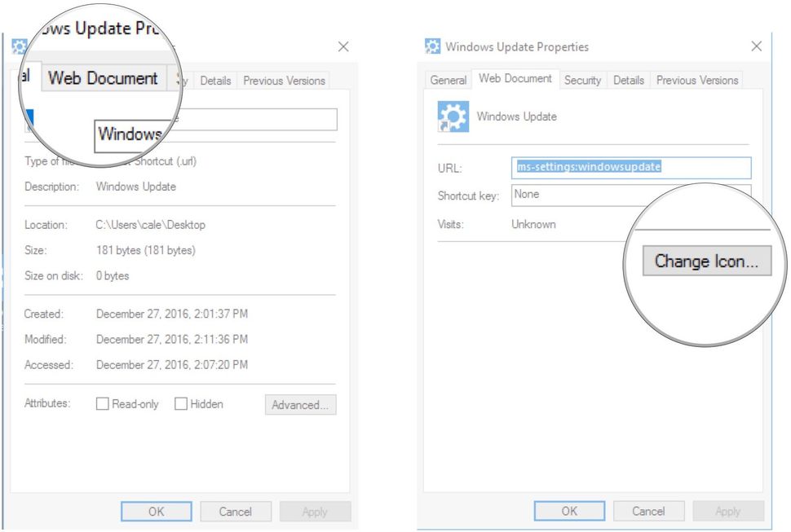
Task: Confirm changes with OK in left dialog
Action: point(156,512)
